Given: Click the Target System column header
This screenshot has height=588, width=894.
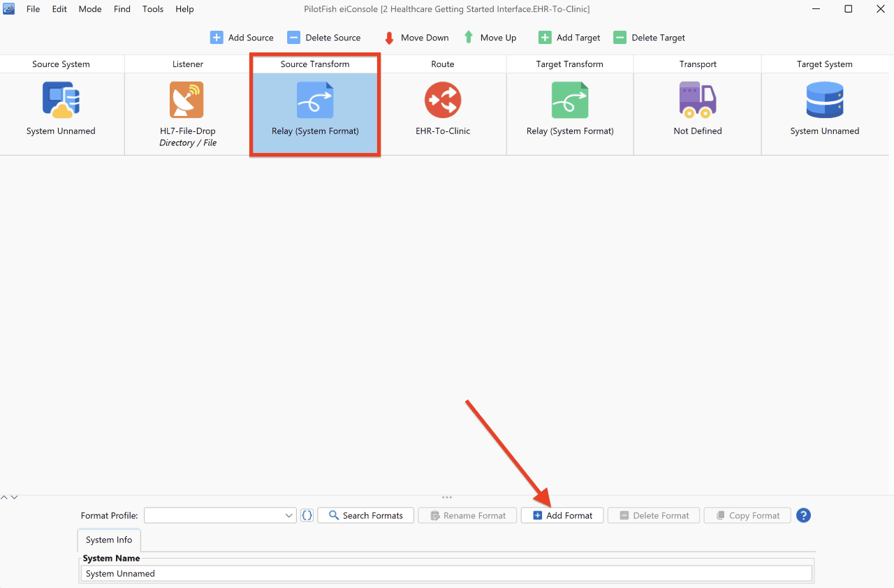Looking at the screenshot, I should click(x=825, y=64).
